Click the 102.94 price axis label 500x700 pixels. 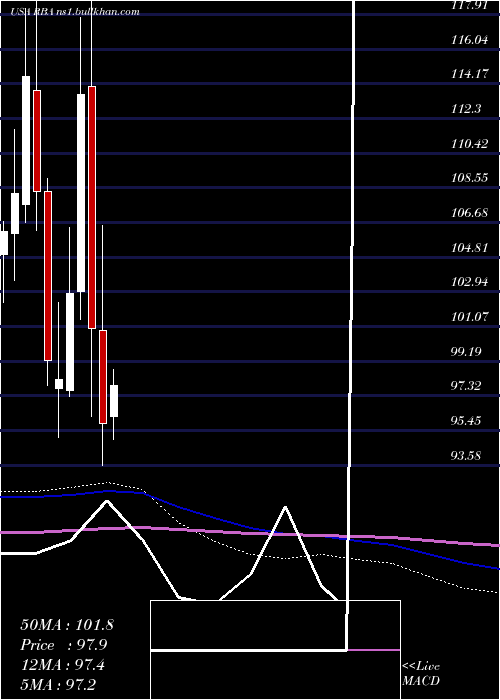[470, 282]
